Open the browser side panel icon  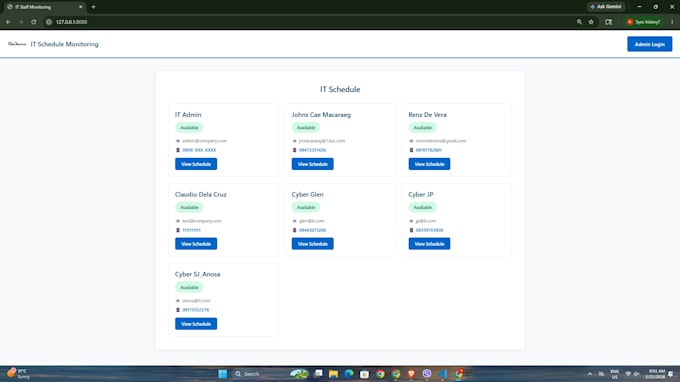pos(608,22)
